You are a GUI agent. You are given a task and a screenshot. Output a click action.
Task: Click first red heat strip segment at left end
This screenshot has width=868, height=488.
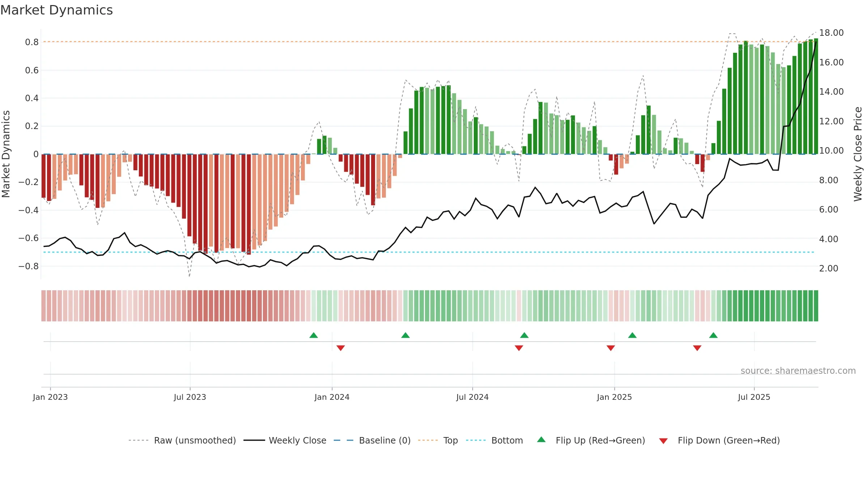click(43, 306)
